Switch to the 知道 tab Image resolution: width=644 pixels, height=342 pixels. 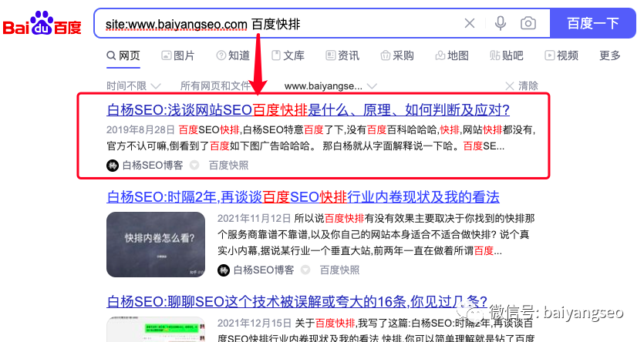pyautogui.click(x=233, y=55)
